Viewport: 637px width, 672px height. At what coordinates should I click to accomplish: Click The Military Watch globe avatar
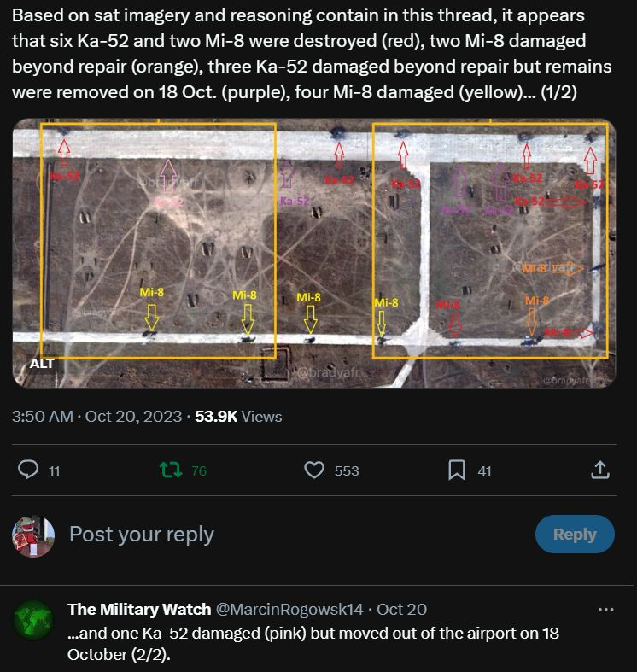tap(33, 620)
